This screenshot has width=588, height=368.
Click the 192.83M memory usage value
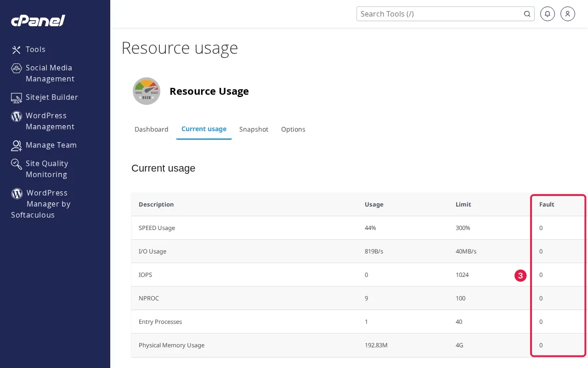376,345
